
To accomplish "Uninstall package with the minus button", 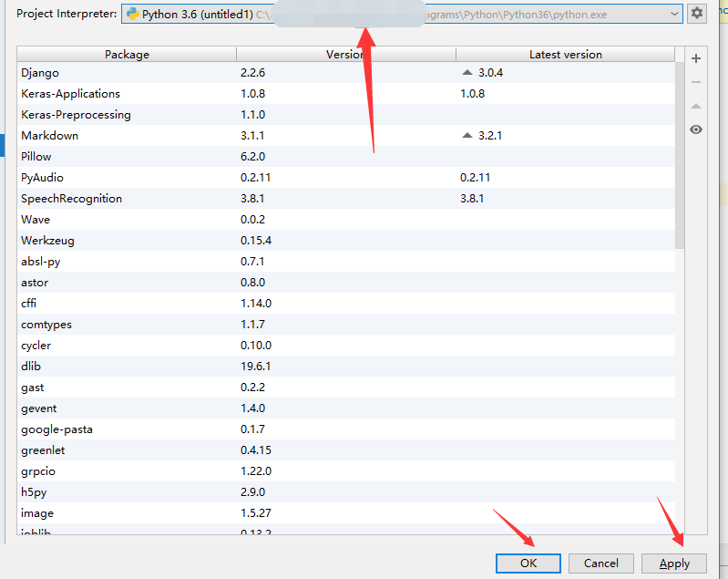I will point(696,82).
